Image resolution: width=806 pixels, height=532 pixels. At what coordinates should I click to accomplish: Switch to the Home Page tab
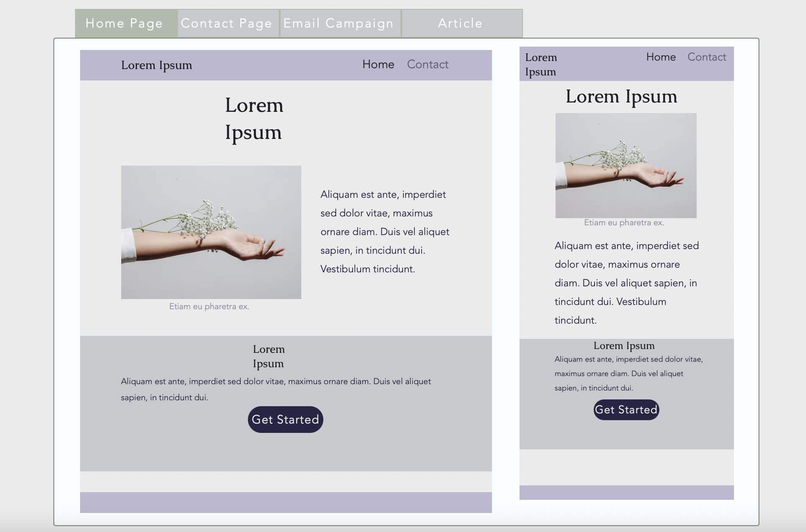[124, 23]
